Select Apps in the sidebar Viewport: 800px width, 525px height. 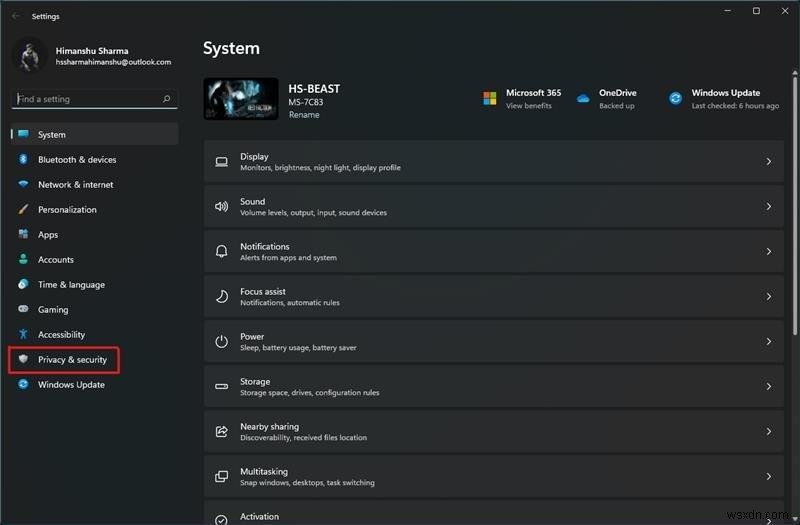pos(48,235)
